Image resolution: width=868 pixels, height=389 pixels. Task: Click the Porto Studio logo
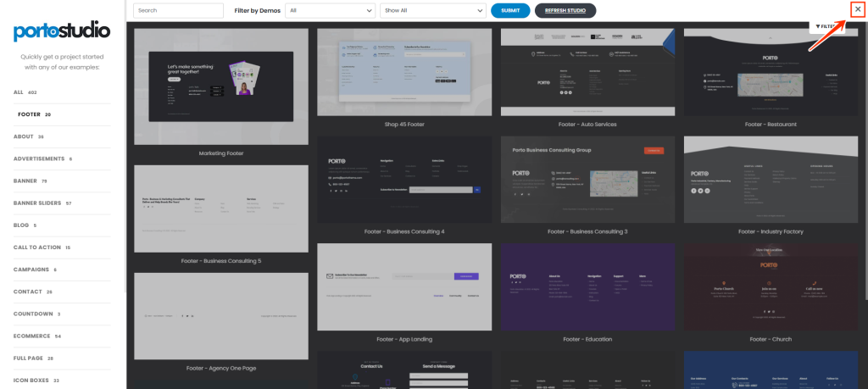pyautogui.click(x=62, y=32)
